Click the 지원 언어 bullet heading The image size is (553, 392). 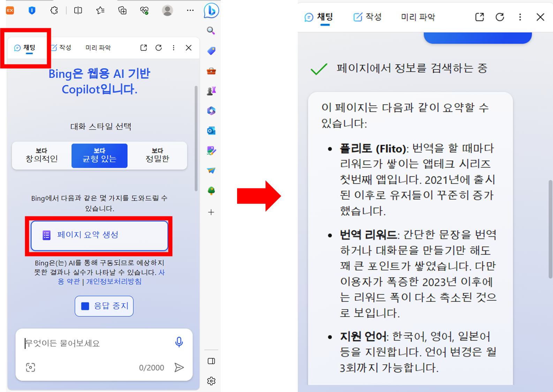tap(363, 337)
